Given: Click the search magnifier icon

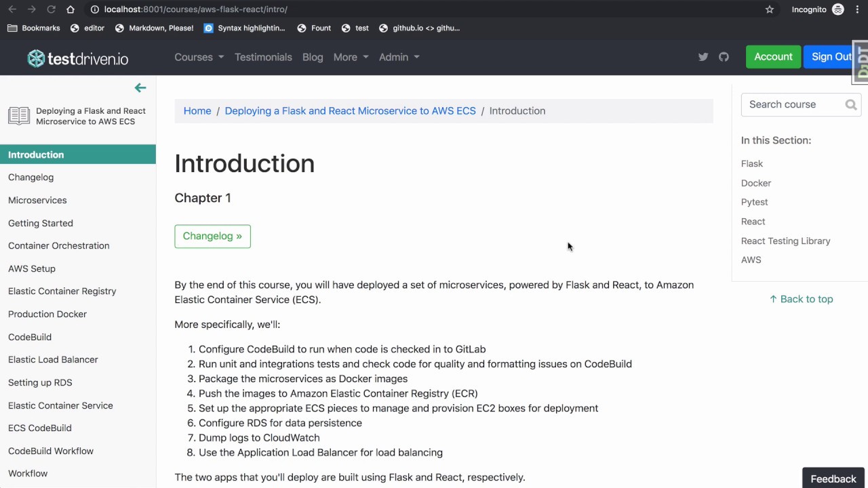Looking at the screenshot, I should (x=851, y=104).
